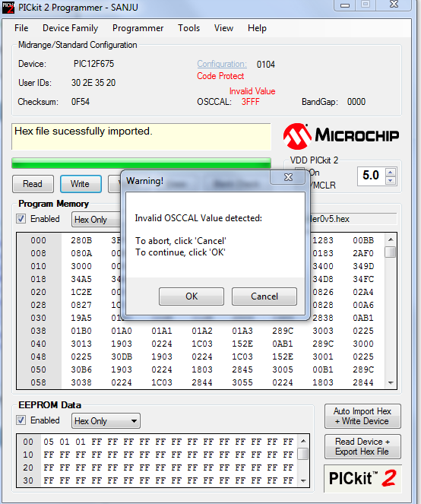Select program memory cell 0AB1 in row 030

pyautogui.click(x=363, y=318)
